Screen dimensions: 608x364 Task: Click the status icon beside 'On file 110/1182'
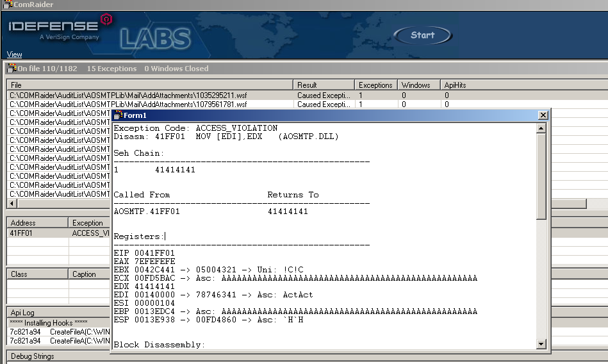point(12,69)
